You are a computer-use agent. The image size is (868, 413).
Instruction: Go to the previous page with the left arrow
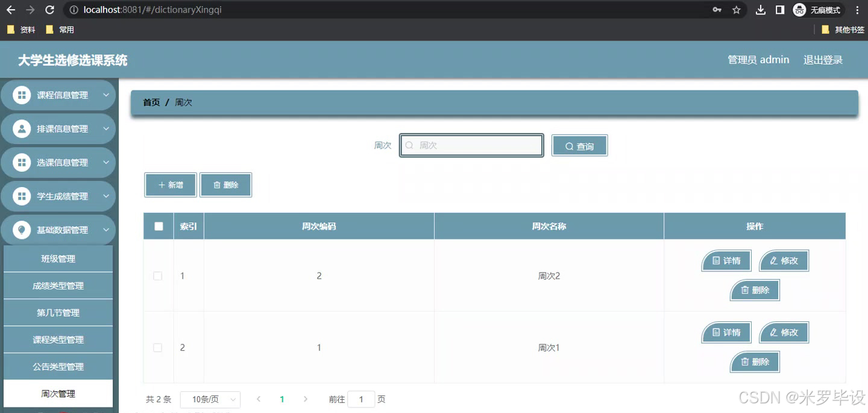[x=259, y=399]
